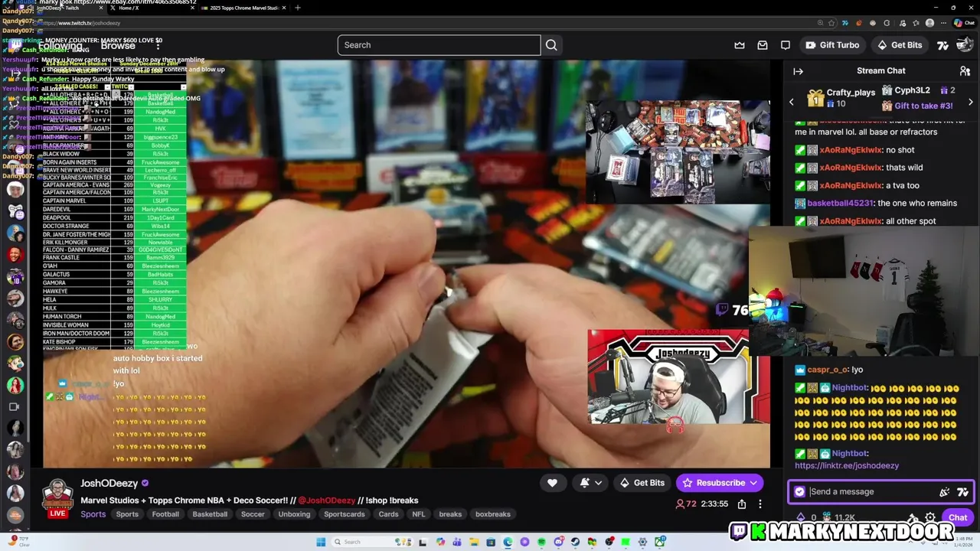The width and height of the screenshot is (980, 551).
Task: Click the LIVE badge on avatar
Action: pos(57,514)
